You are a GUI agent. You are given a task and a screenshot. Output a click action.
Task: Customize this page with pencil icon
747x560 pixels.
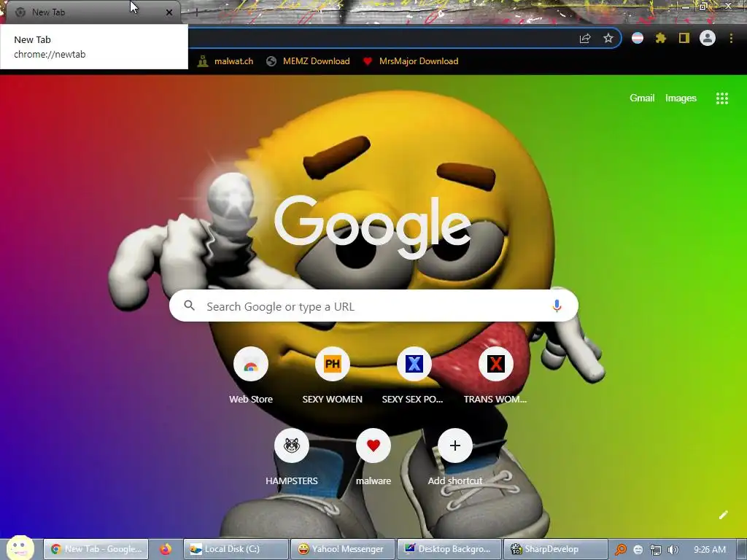click(x=723, y=515)
